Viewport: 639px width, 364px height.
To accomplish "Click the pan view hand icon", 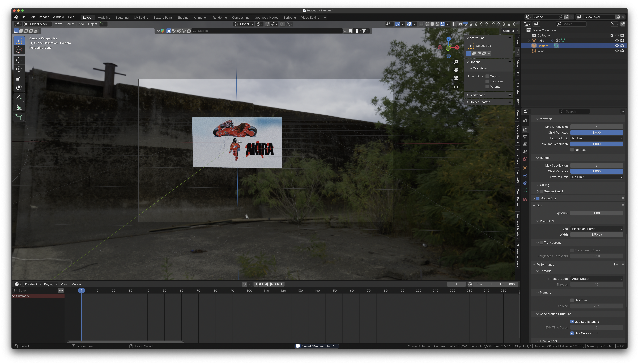I will (456, 70).
